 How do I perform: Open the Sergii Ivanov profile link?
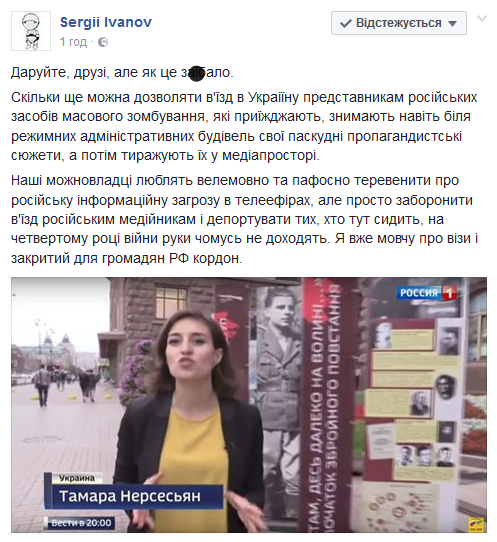pos(106,22)
